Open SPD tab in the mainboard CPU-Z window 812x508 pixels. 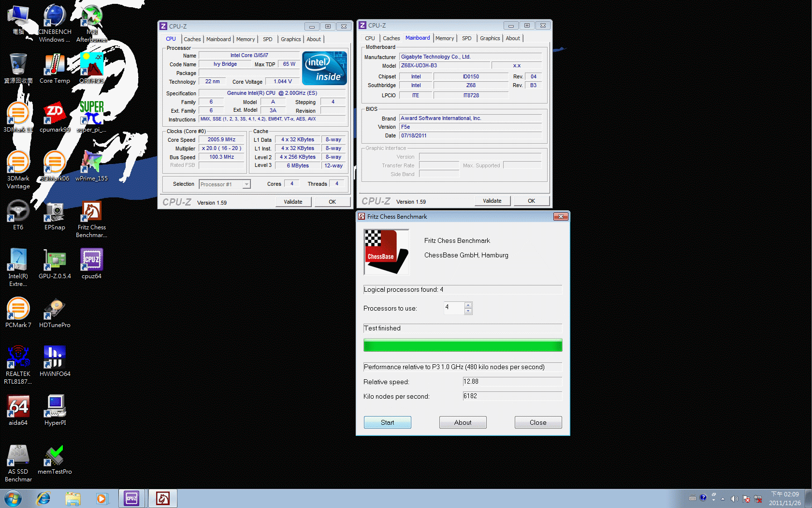pos(466,38)
